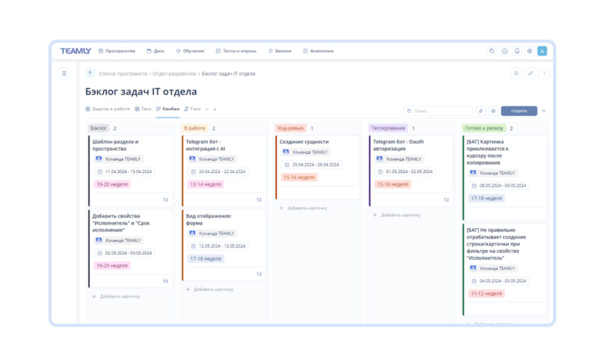Click "Добавить карточку" under Код-ревью column
The image size is (605, 364).
tap(302, 208)
